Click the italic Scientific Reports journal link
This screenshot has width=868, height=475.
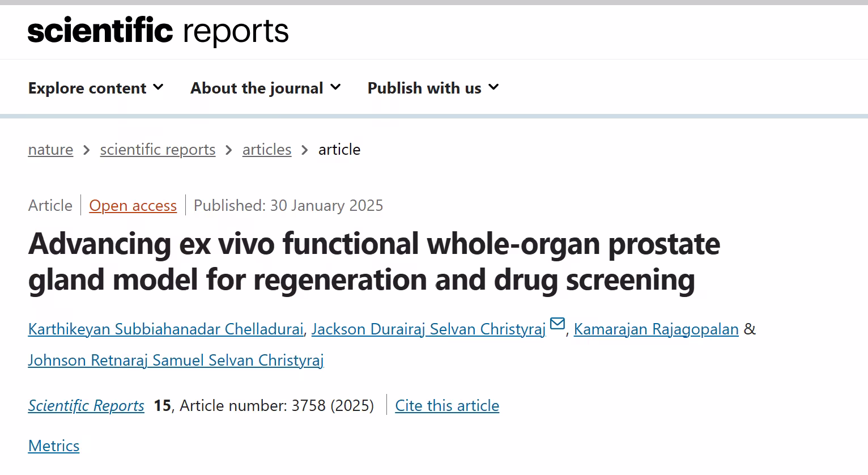pos(86,406)
